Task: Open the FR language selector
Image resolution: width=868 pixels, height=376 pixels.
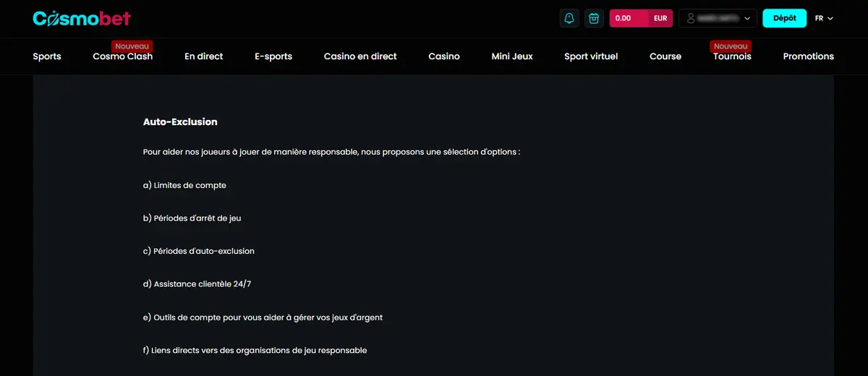Action: click(x=824, y=18)
